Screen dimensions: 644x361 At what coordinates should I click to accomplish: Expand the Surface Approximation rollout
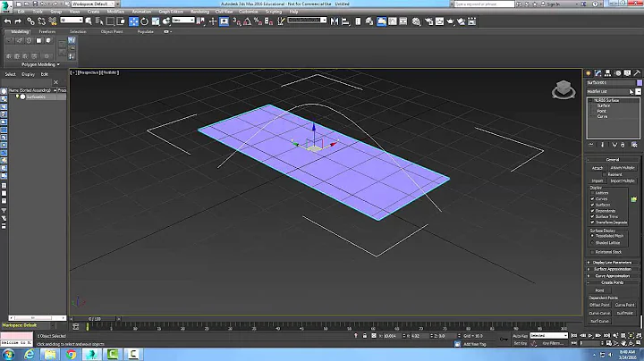(x=613, y=269)
